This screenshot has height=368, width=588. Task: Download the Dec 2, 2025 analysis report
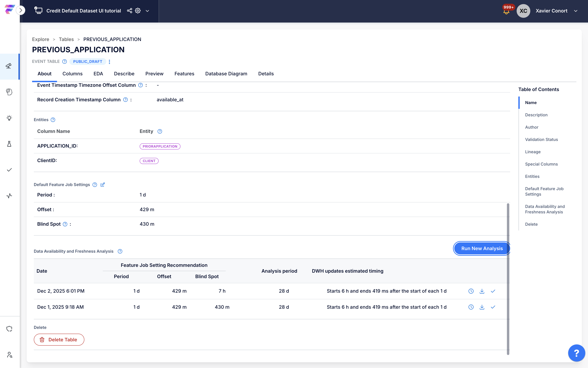point(482,291)
